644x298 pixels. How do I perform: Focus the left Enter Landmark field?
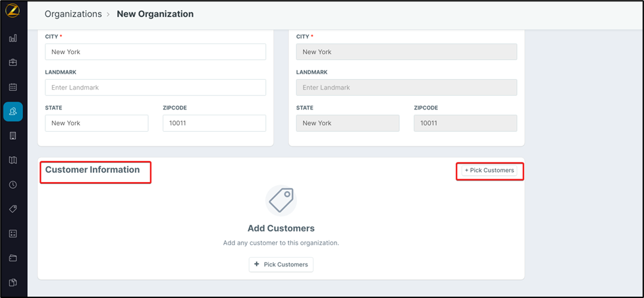pos(155,88)
